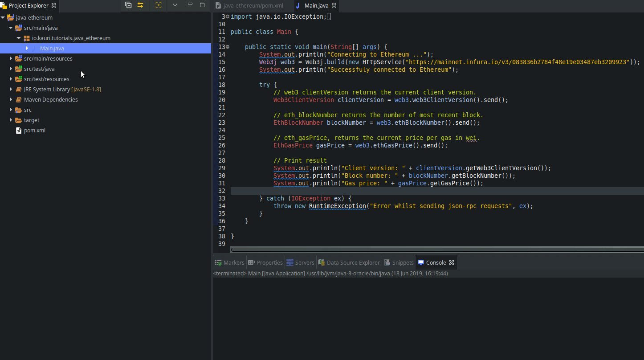
Task: Click the Data Source Explorer tab icon
Action: click(322, 263)
